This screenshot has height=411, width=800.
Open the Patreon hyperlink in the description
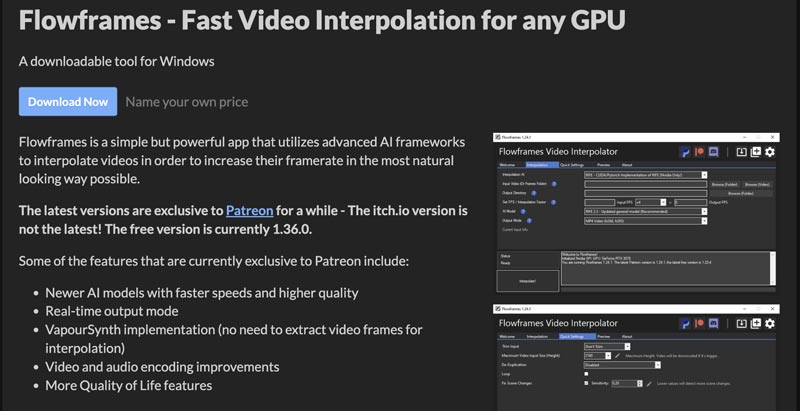tap(249, 211)
